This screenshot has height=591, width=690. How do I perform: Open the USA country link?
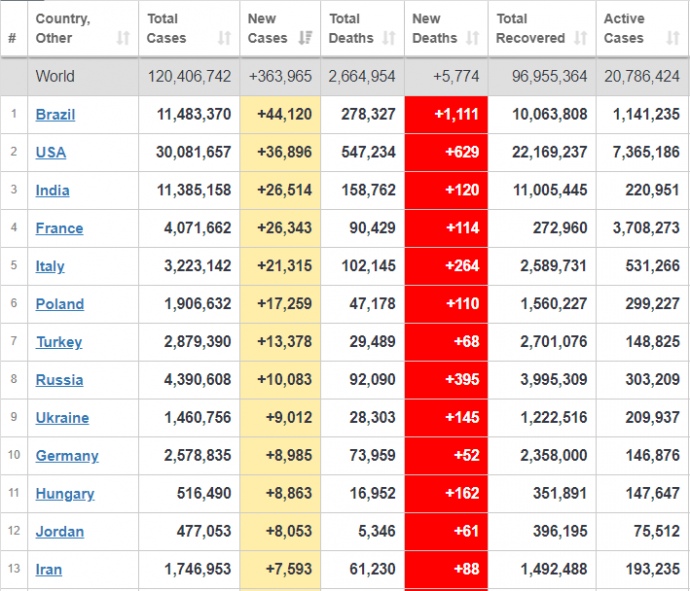pyautogui.click(x=51, y=153)
